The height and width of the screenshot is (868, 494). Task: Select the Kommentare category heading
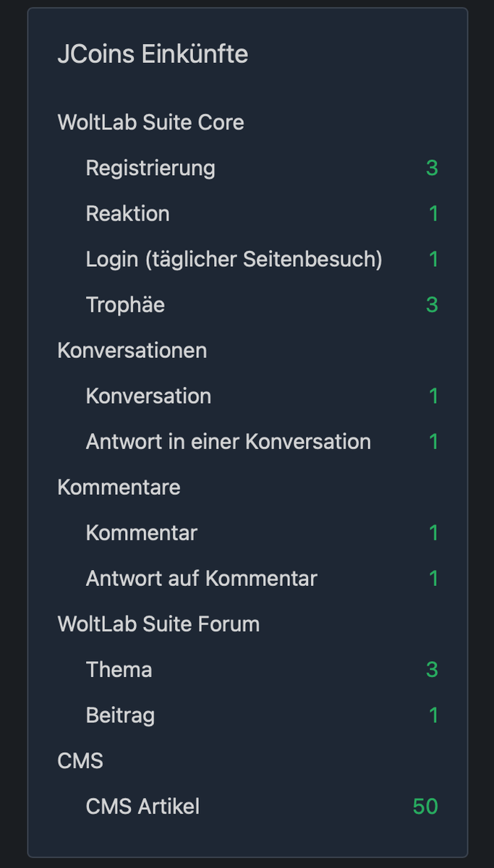[x=119, y=487]
